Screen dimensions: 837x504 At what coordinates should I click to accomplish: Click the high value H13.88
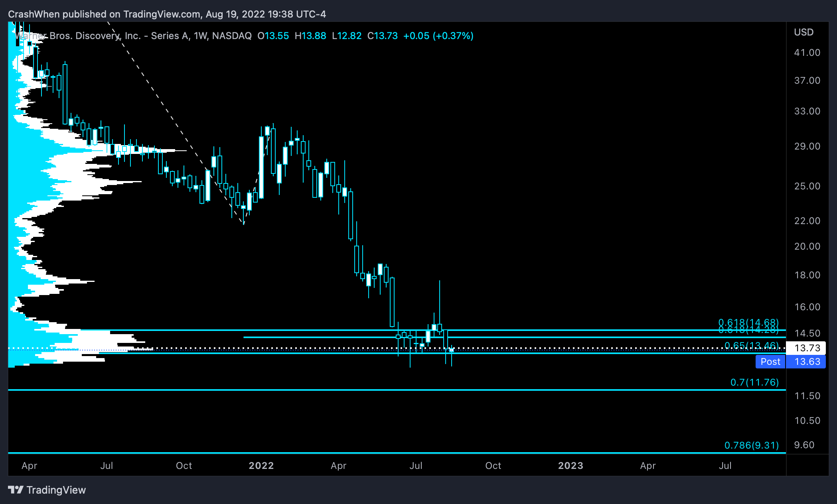point(310,36)
